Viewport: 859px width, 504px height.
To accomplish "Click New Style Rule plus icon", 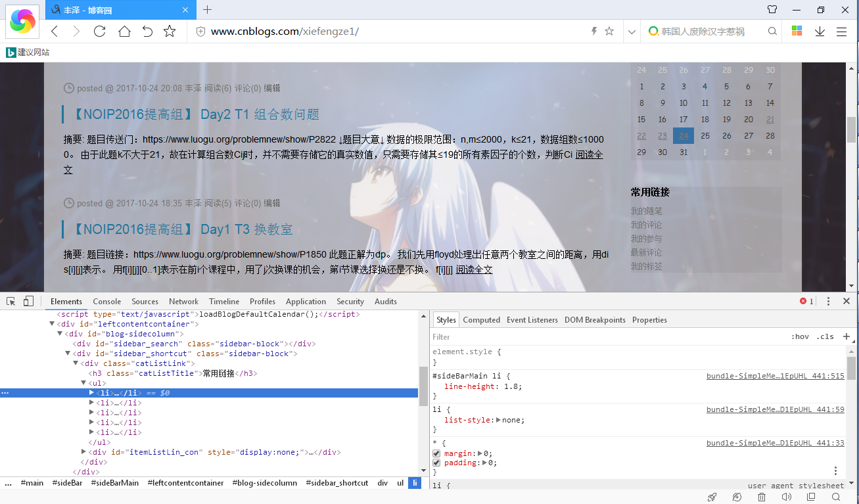I will point(847,336).
